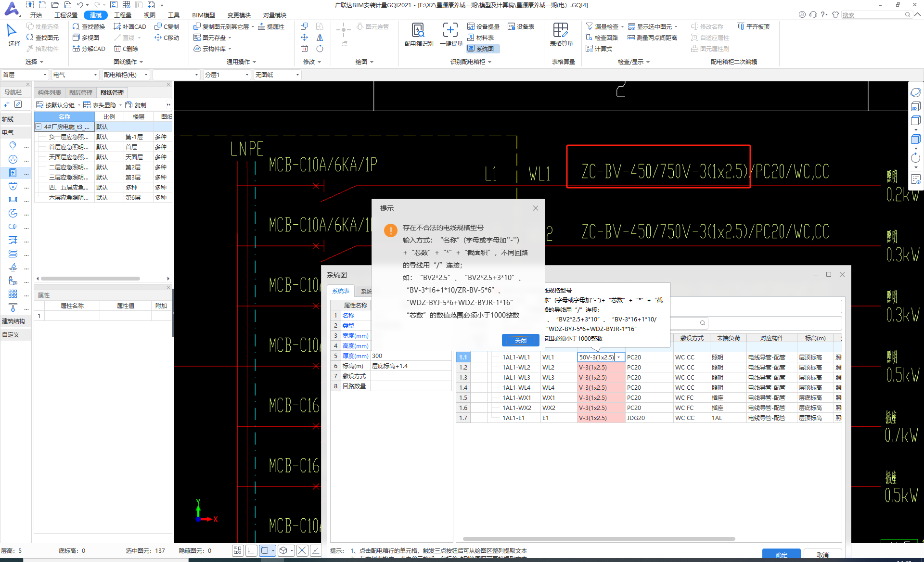Click the headset support icon near search
Image resolution: width=924 pixels, height=562 pixels.
coord(813,14)
